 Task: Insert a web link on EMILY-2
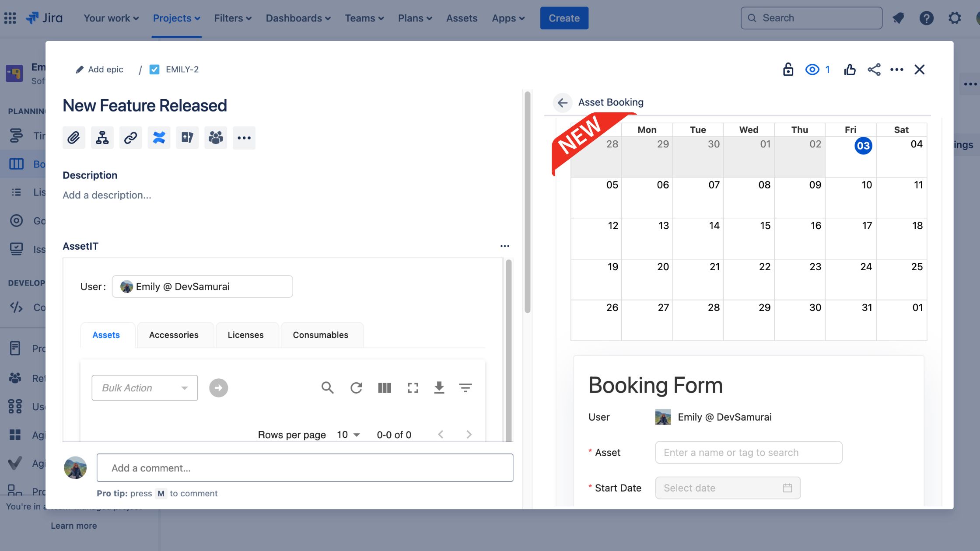click(x=130, y=137)
